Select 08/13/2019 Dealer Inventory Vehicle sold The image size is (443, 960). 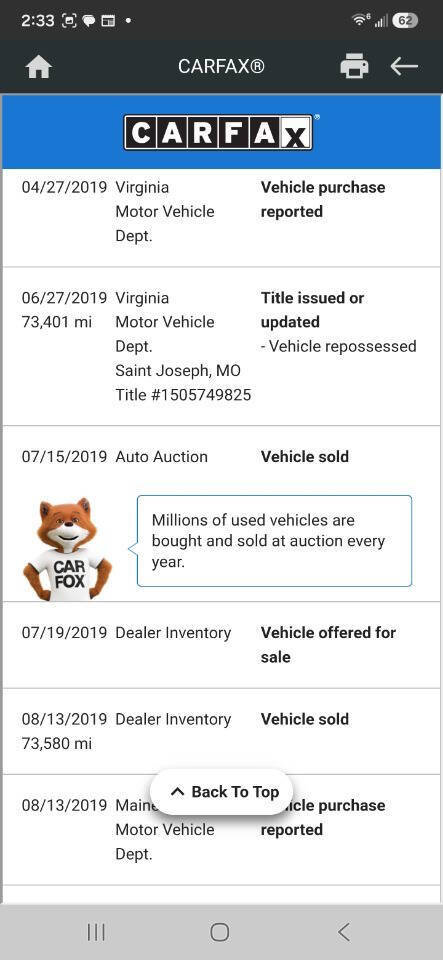[222, 731]
